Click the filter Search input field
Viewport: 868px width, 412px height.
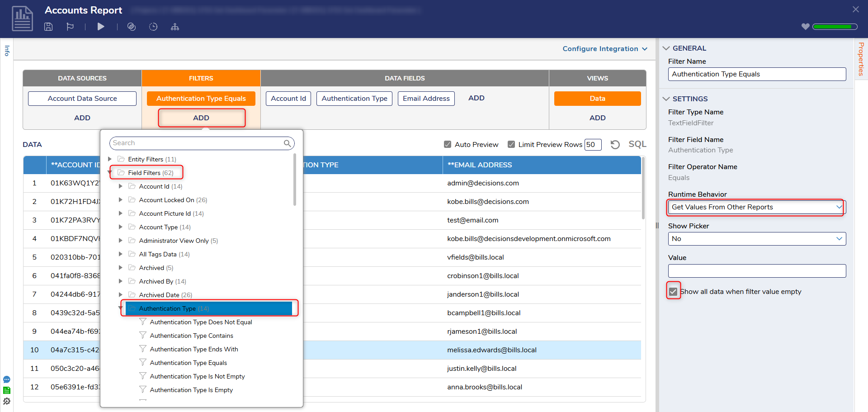click(197, 143)
